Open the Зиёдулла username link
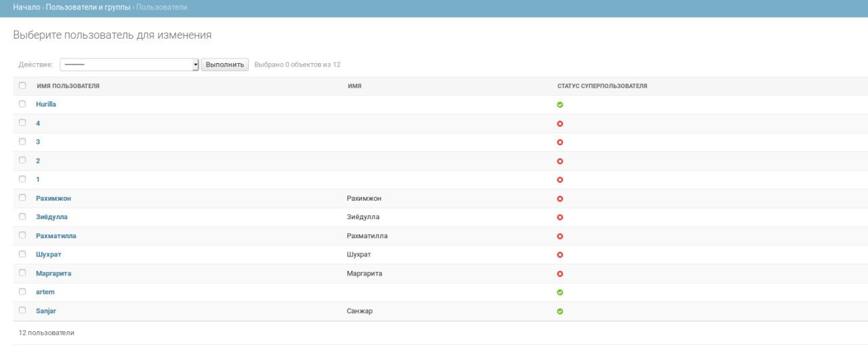Image resolution: width=868 pixels, height=359 pixels. 52,216
